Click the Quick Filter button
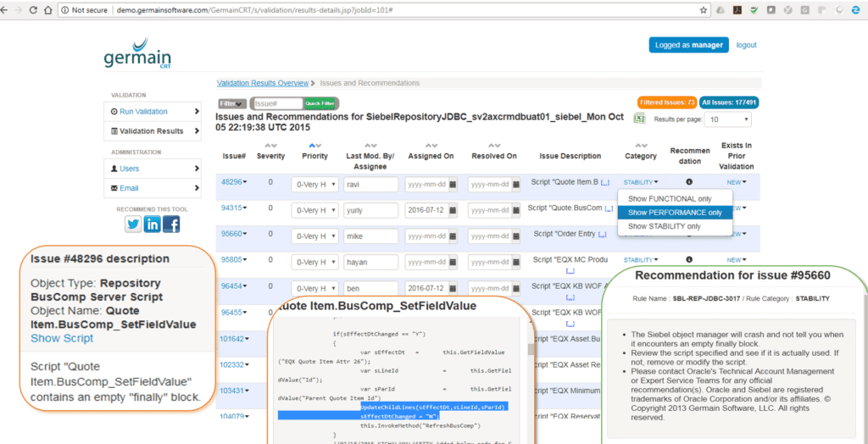The image size is (868, 444). coord(320,103)
